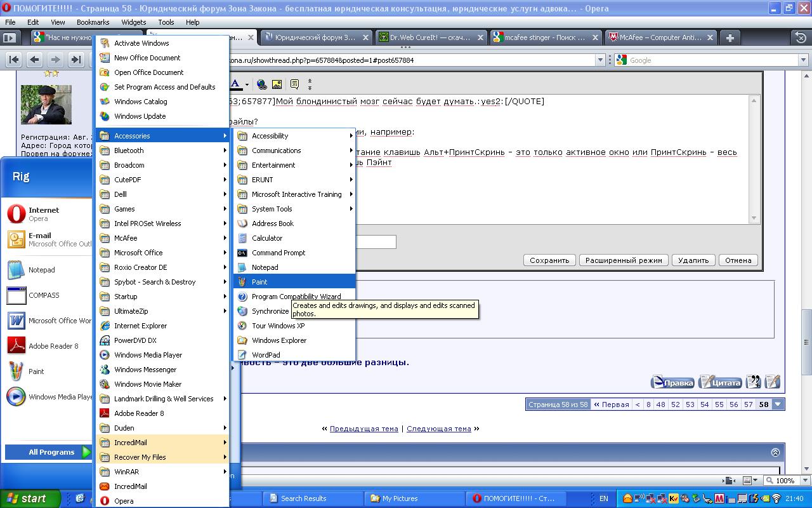Screen dimensions: 812x508
Task: Open Windows Messenger
Action: (162, 370)
